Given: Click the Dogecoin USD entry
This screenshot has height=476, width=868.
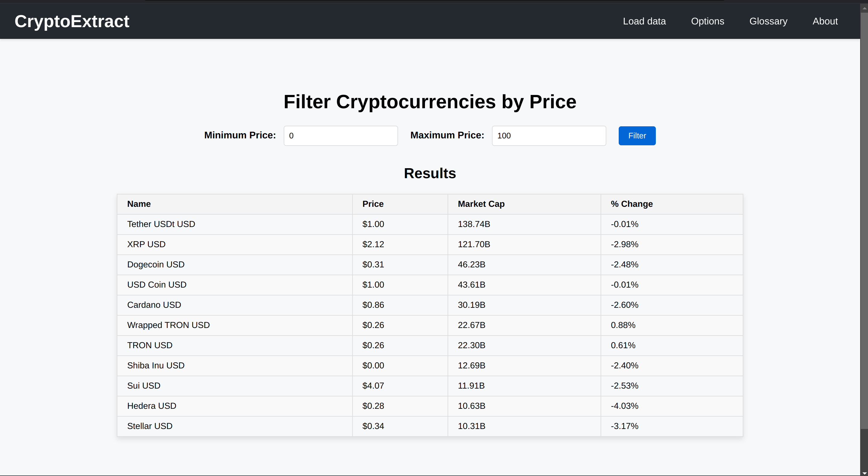Looking at the screenshot, I should pos(156,265).
